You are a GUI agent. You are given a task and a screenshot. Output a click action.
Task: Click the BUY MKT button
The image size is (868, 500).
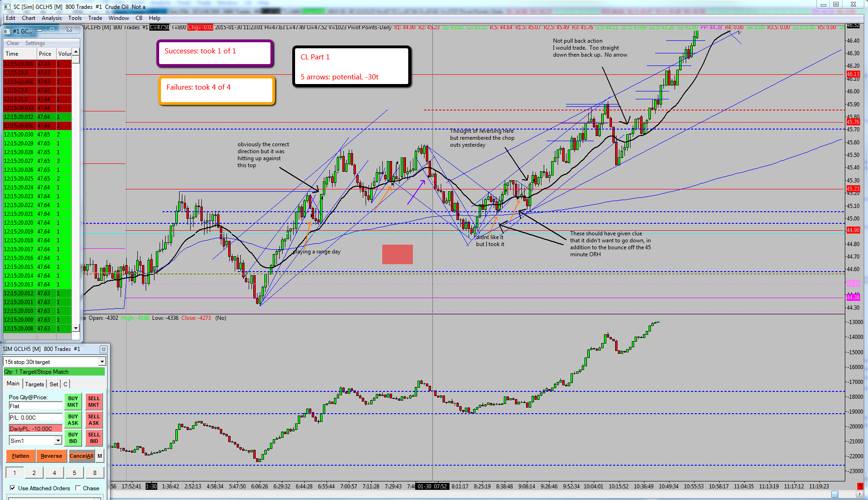(x=73, y=402)
